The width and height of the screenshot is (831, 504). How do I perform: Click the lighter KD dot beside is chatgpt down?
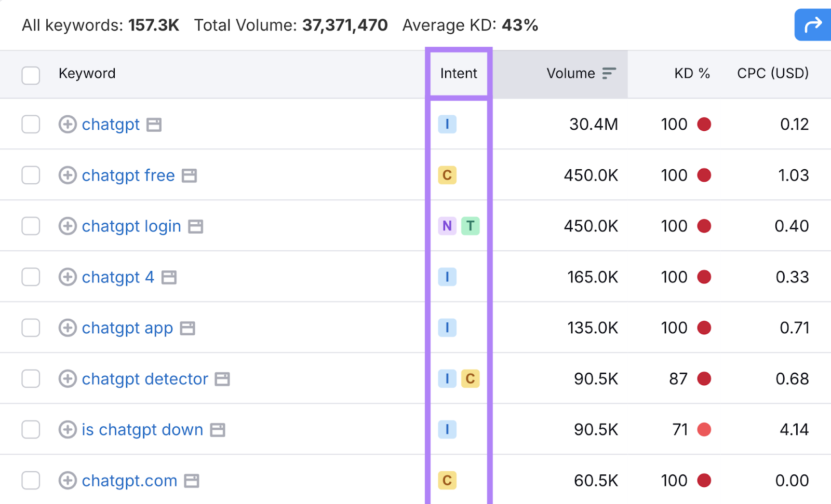[x=704, y=429]
